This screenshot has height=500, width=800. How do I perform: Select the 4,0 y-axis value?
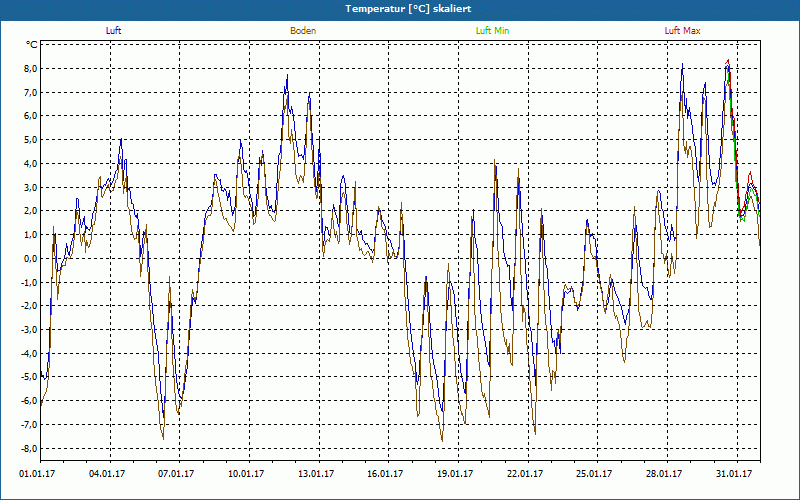[29, 164]
